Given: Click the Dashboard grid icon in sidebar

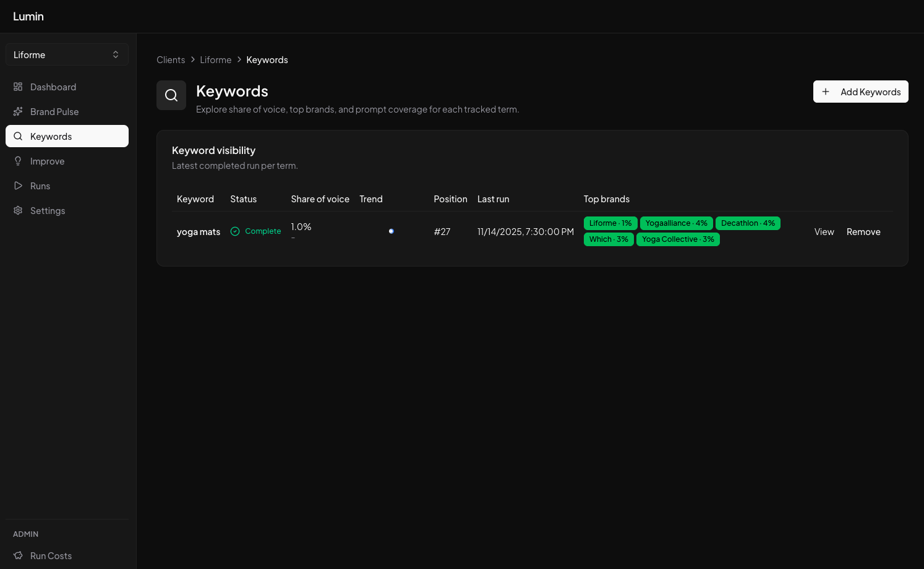Looking at the screenshot, I should (18, 87).
